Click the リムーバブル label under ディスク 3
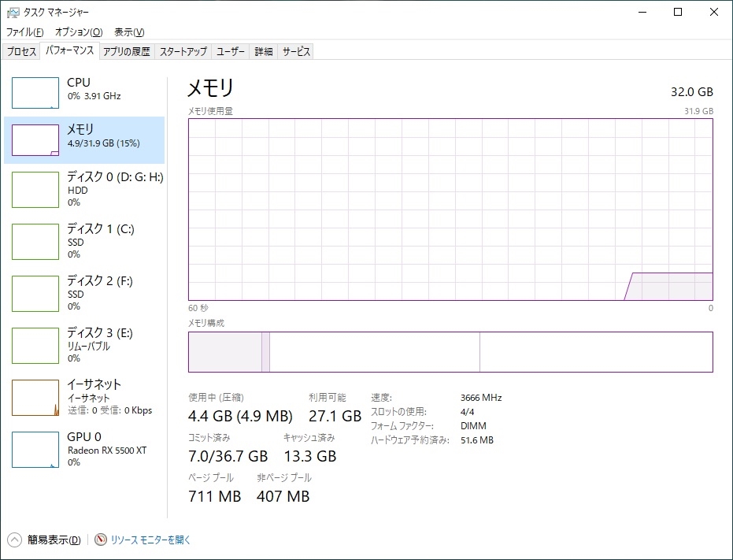This screenshot has width=733, height=560. [89, 347]
